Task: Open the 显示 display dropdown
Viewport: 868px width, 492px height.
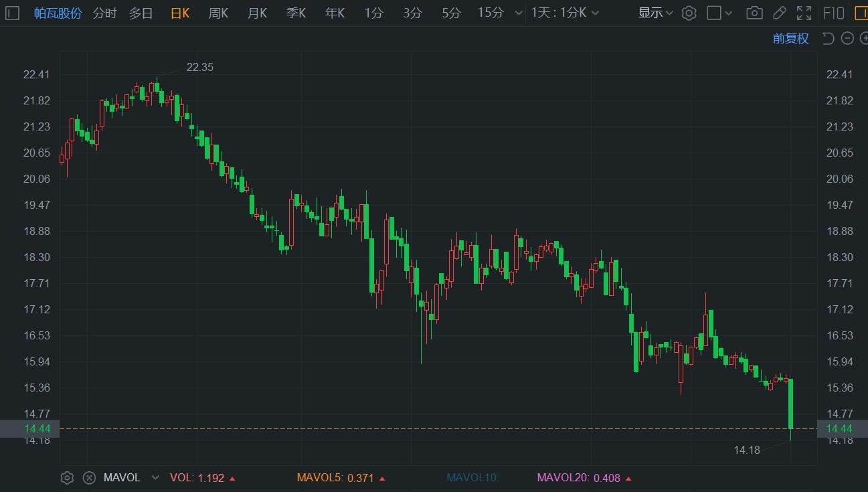Action: (x=655, y=13)
